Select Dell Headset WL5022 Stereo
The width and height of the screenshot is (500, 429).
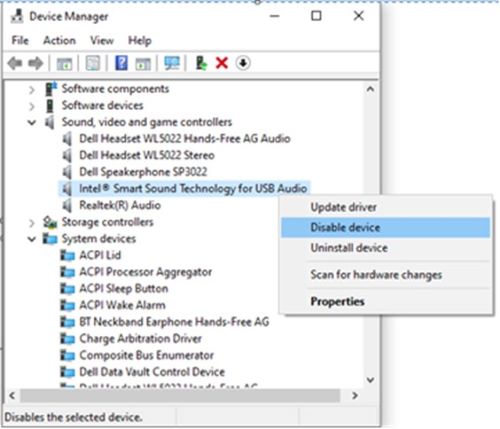click(x=147, y=155)
